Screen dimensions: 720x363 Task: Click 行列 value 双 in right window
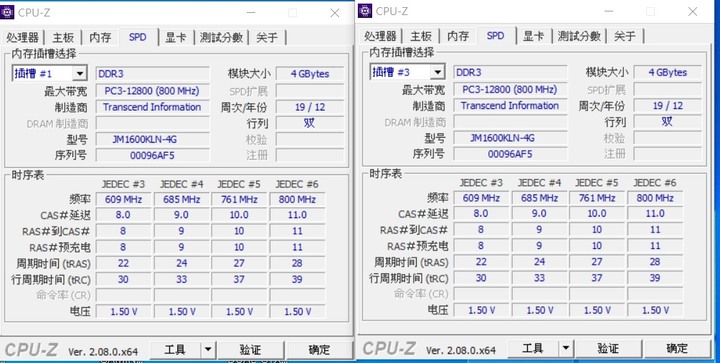(668, 122)
